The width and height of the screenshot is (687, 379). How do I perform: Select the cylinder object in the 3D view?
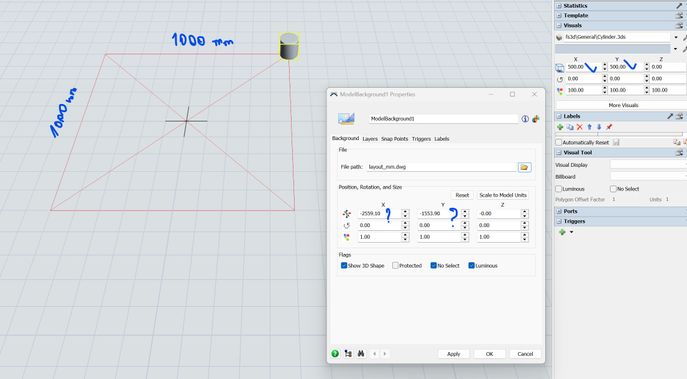click(x=289, y=46)
